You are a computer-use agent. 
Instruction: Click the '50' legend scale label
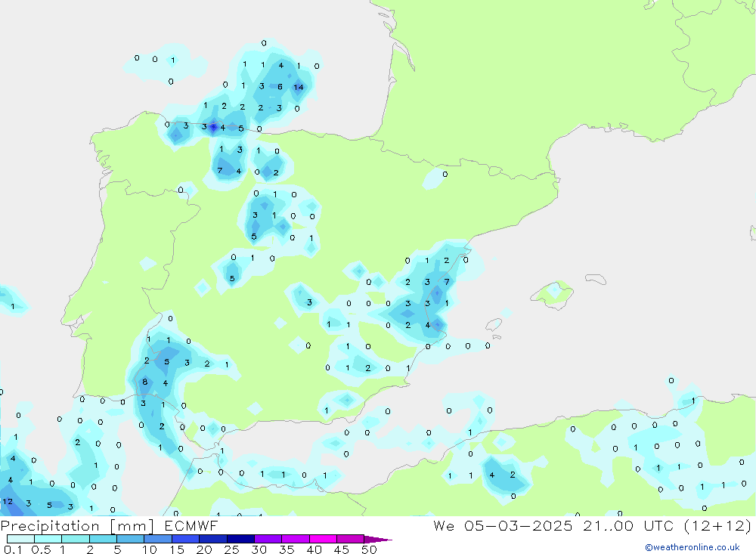(369, 549)
